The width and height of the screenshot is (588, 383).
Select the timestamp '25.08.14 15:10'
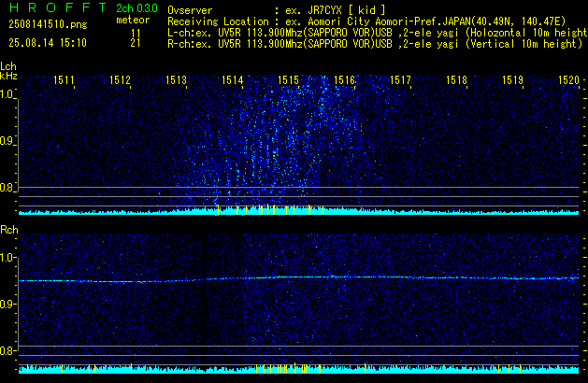pos(48,43)
